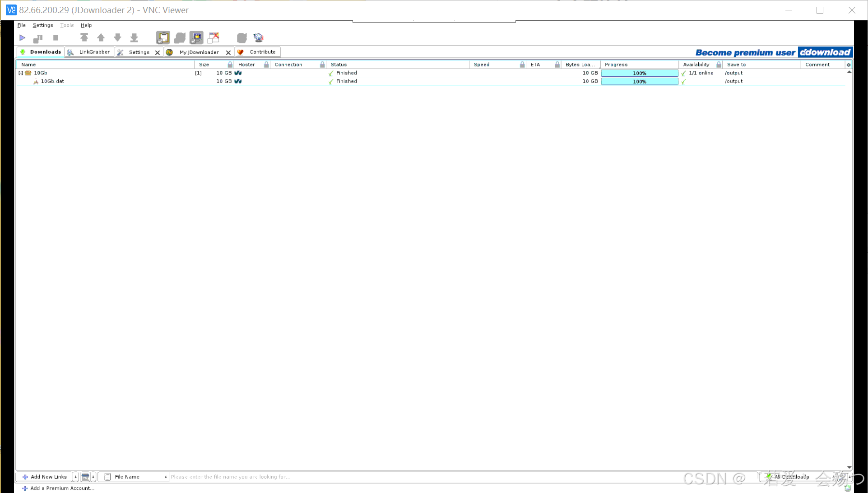Move selection to bottom arrow icon
Image resolution: width=868 pixels, height=493 pixels.
pos(134,38)
